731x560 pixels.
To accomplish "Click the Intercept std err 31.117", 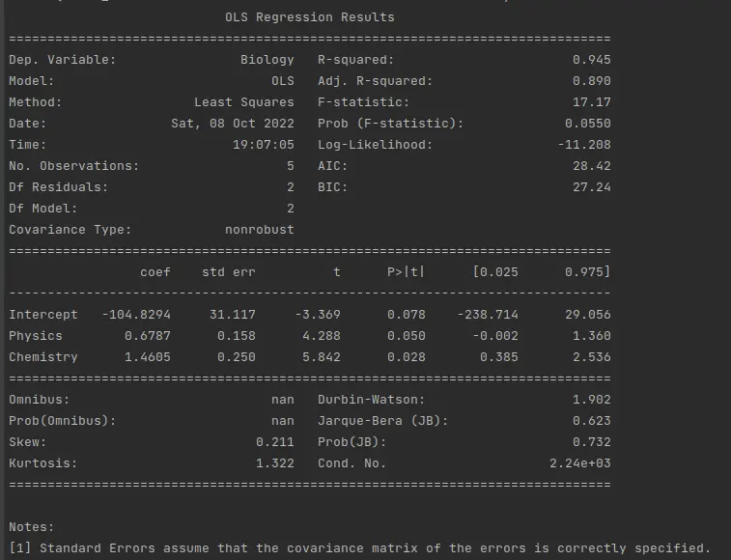I will click(x=233, y=315).
